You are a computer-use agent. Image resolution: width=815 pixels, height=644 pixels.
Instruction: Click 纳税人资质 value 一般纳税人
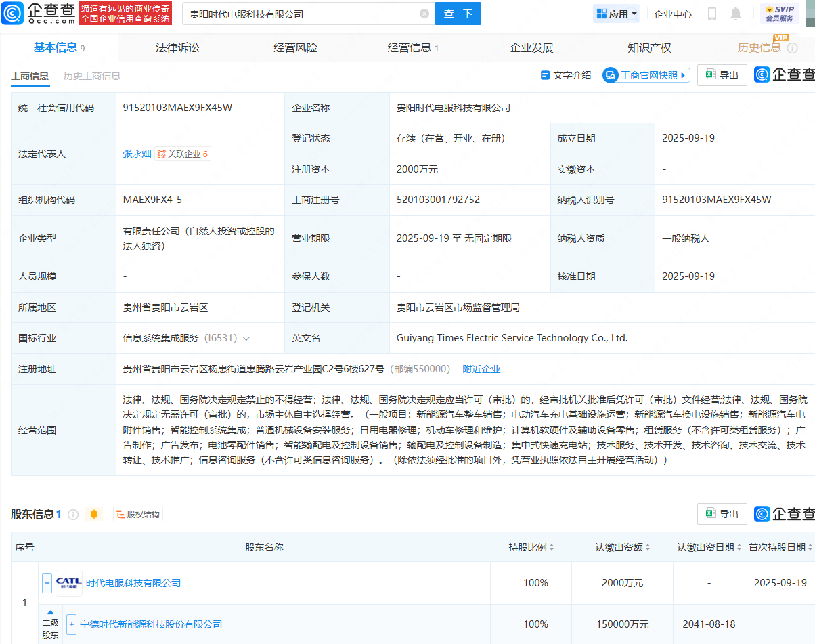[x=686, y=238]
